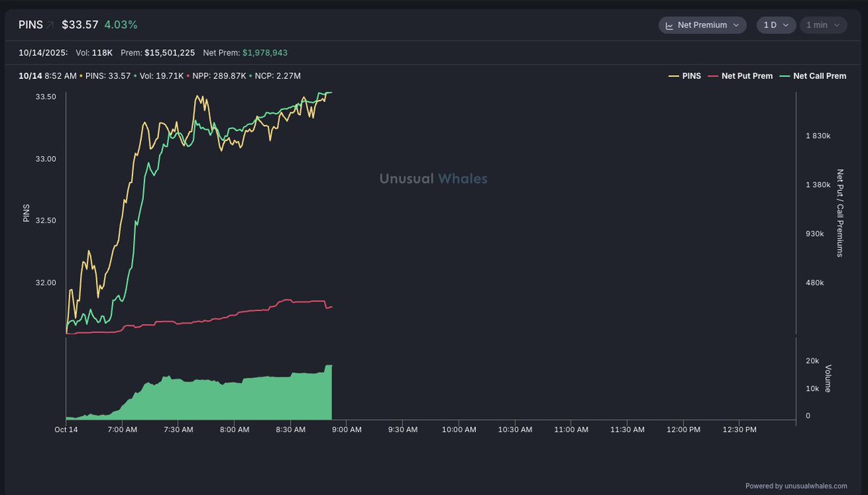Click the external link arrow beside PINS
Screen dimensions: 868x495
coord(51,25)
